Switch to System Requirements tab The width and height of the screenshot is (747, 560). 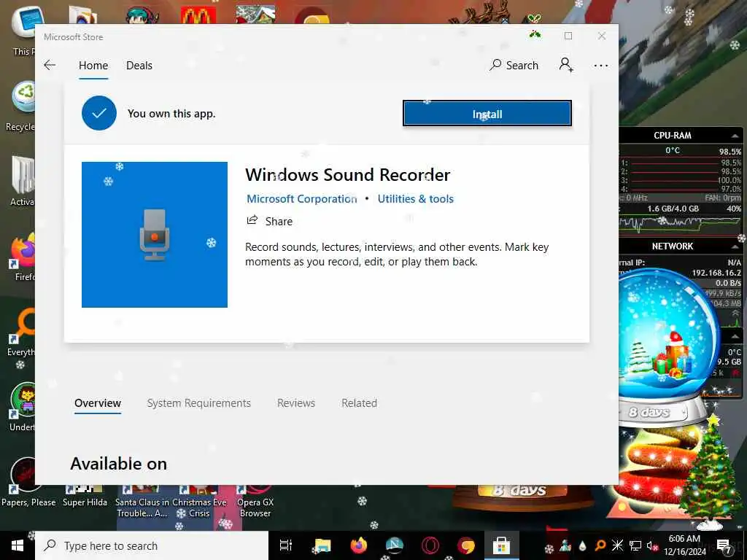[x=198, y=402]
